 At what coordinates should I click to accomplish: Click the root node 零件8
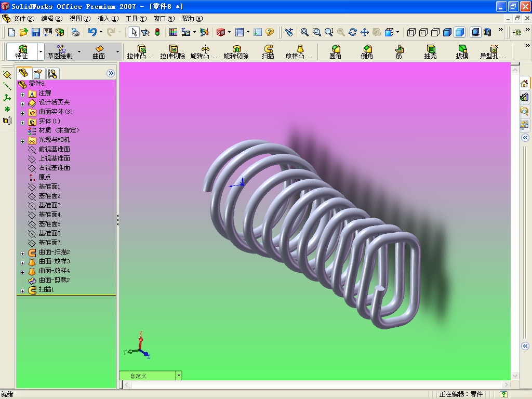coord(36,84)
